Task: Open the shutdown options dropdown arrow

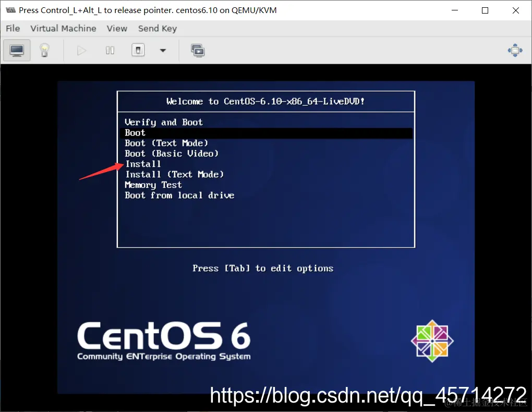Action: [163, 51]
